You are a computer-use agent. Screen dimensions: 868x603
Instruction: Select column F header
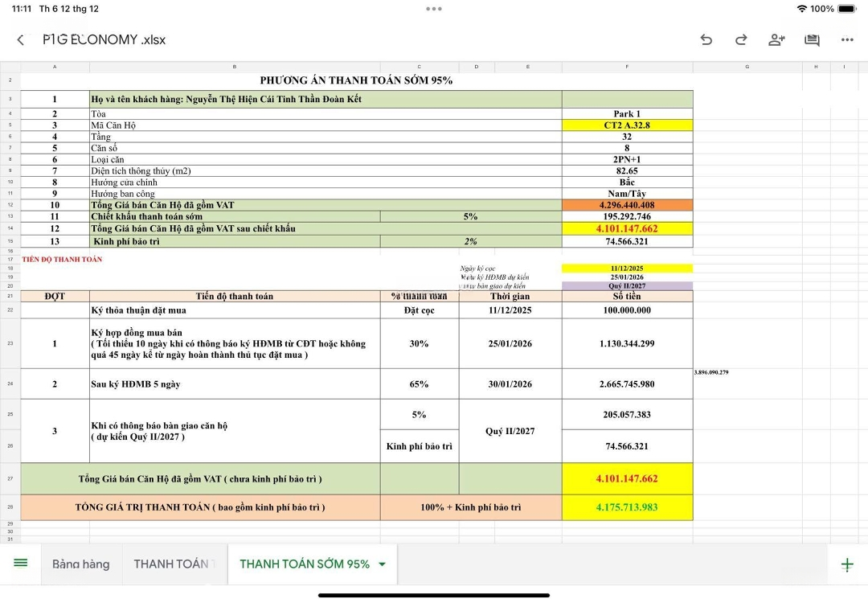(627, 67)
